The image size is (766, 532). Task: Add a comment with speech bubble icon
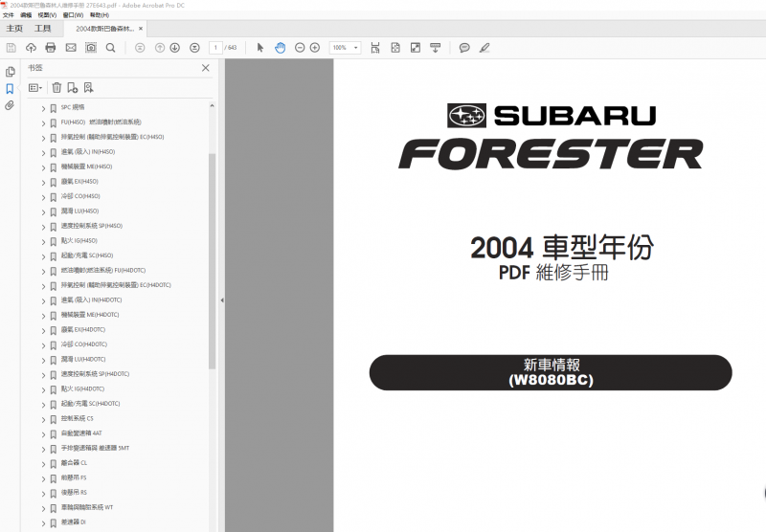(464, 48)
